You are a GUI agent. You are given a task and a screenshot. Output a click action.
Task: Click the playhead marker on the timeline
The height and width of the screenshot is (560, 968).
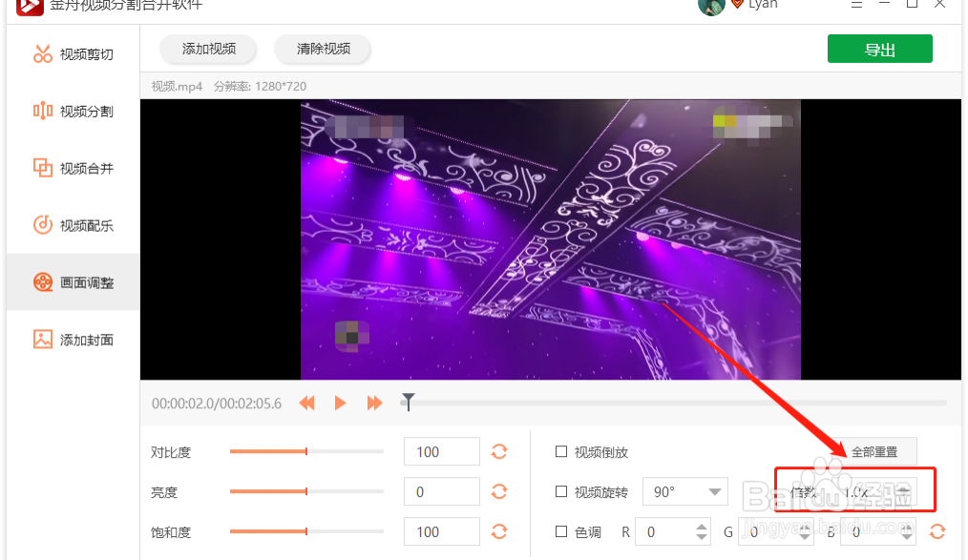pyautogui.click(x=408, y=401)
